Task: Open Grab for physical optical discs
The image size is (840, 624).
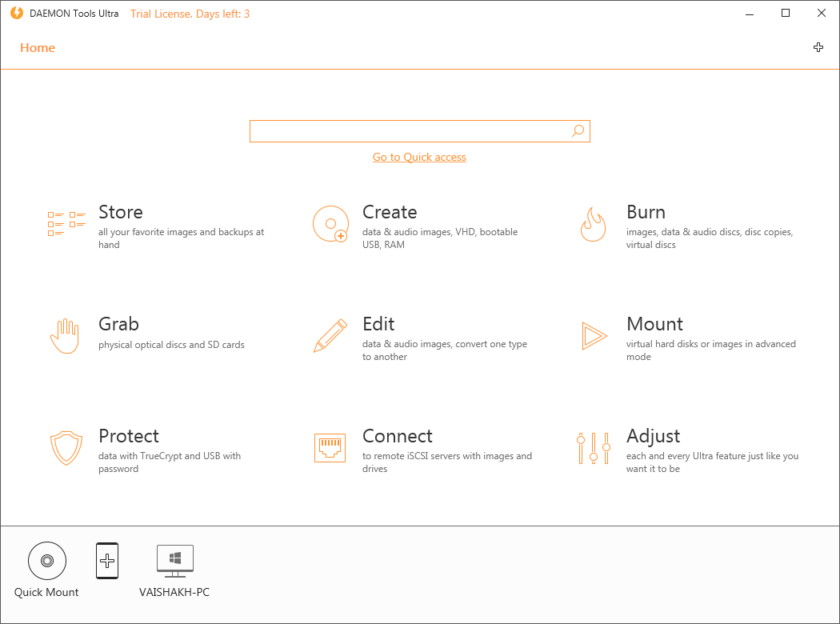Action: tap(118, 324)
